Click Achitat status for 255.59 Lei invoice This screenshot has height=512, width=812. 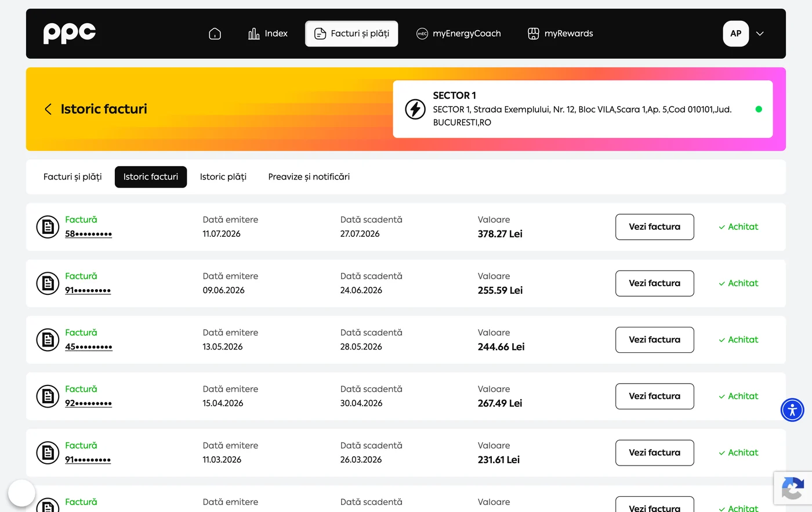738,283
